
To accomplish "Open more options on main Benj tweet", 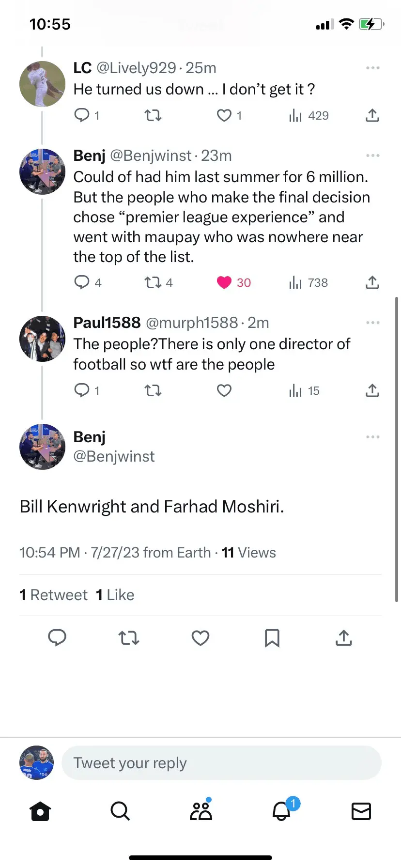I will pyautogui.click(x=372, y=437).
